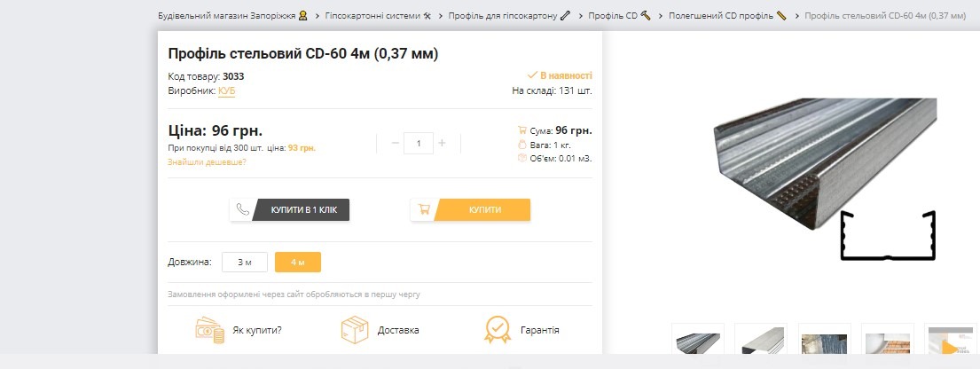Click the В наявності availability status
Image resolution: width=980 pixels, height=369 pixels.
[560, 75]
